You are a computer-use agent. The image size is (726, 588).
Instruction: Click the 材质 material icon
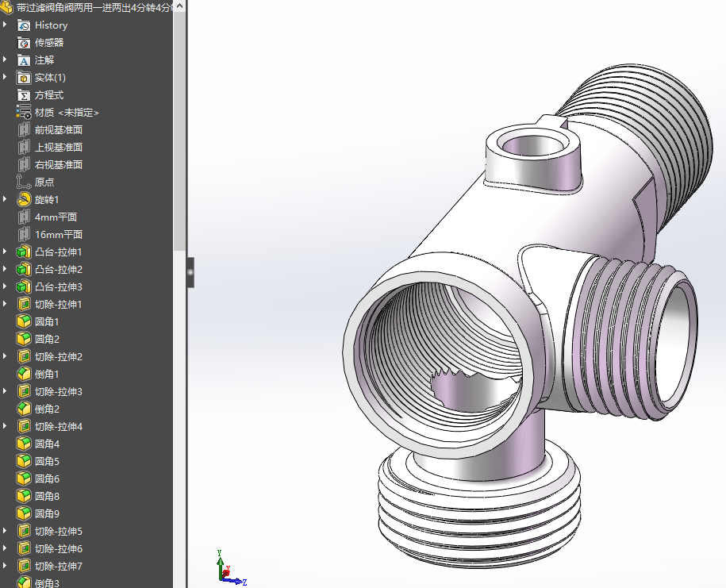[x=24, y=113]
